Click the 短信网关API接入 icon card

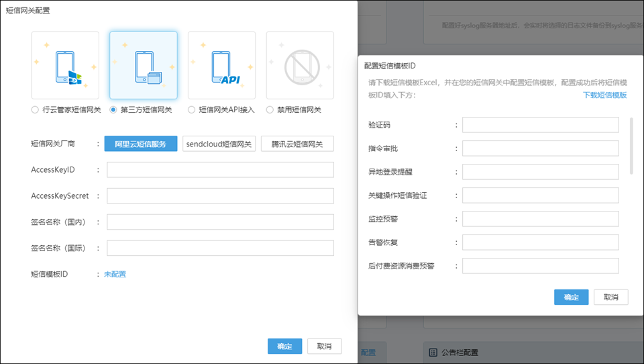point(221,66)
